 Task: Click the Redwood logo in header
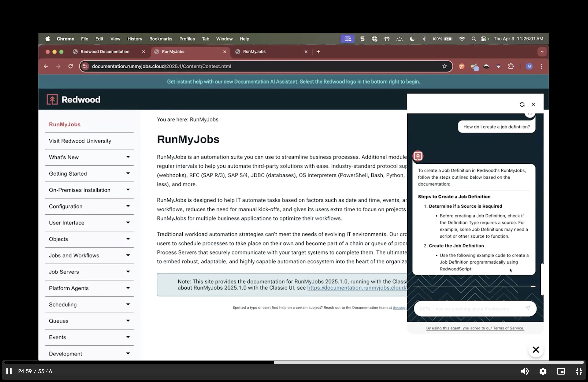click(73, 99)
